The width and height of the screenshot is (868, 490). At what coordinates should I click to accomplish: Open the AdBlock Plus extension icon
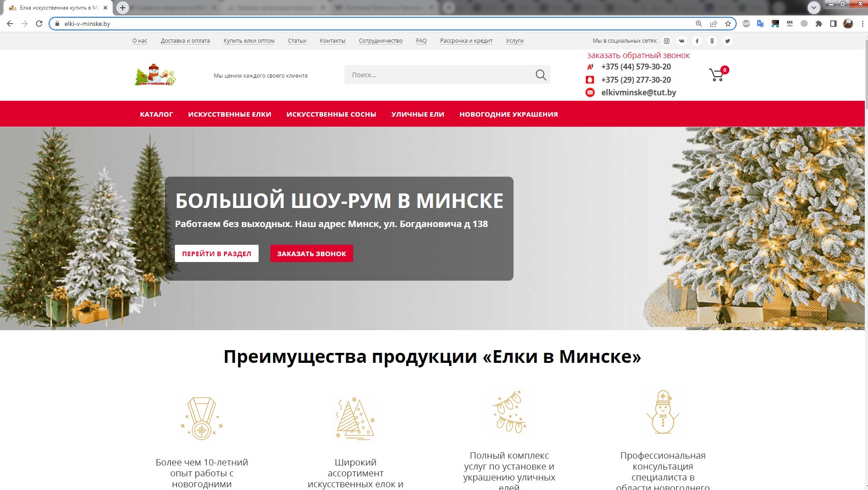[x=746, y=24]
